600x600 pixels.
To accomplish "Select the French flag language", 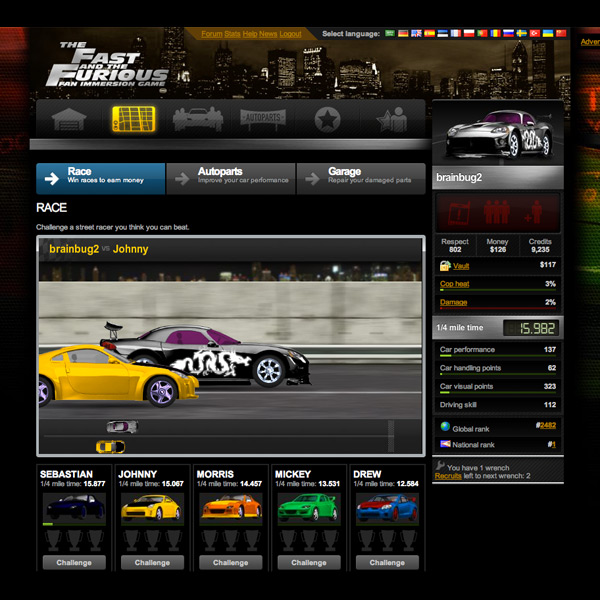I will point(456,33).
